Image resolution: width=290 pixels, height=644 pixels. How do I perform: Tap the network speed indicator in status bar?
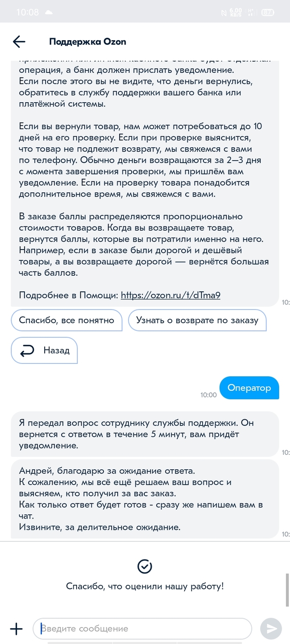[x=236, y=12]
